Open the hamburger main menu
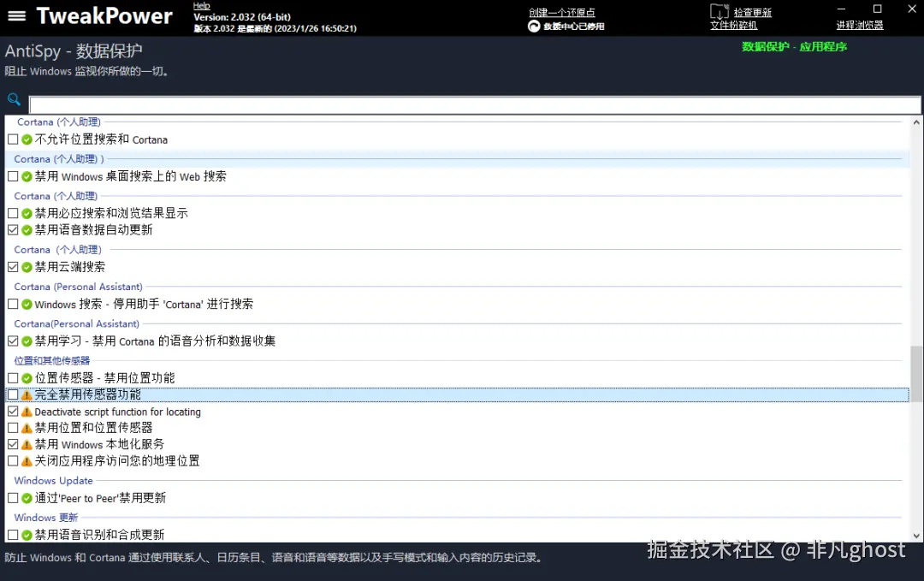This screenshot has height=581, width=924. click(x=16, y=16)
